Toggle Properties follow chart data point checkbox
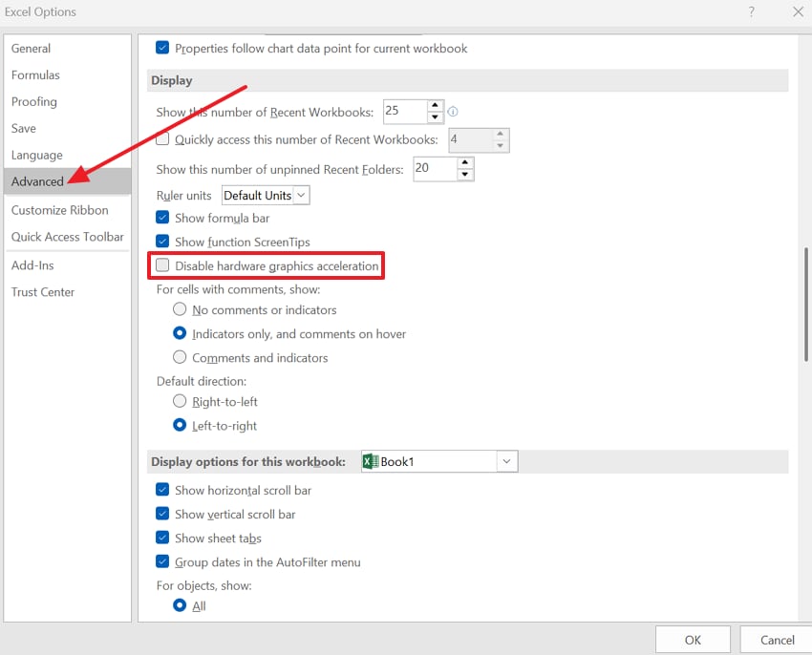The width and height of the screenshot is (812, 655). pos(162,48)
